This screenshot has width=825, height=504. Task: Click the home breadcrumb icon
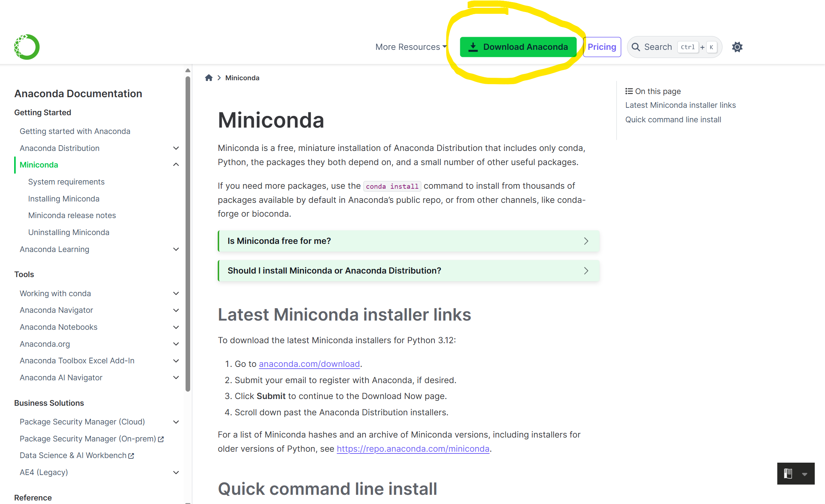[209, 78]
